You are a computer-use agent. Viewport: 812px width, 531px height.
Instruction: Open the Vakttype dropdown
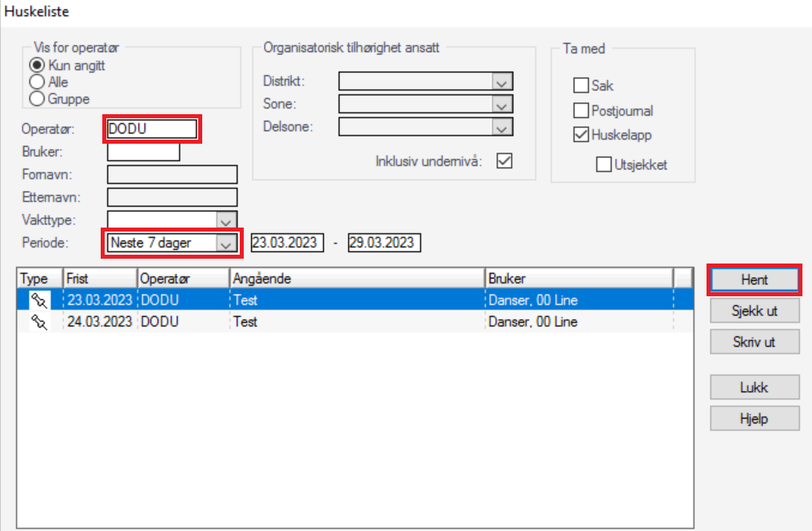tap(227, 220)
